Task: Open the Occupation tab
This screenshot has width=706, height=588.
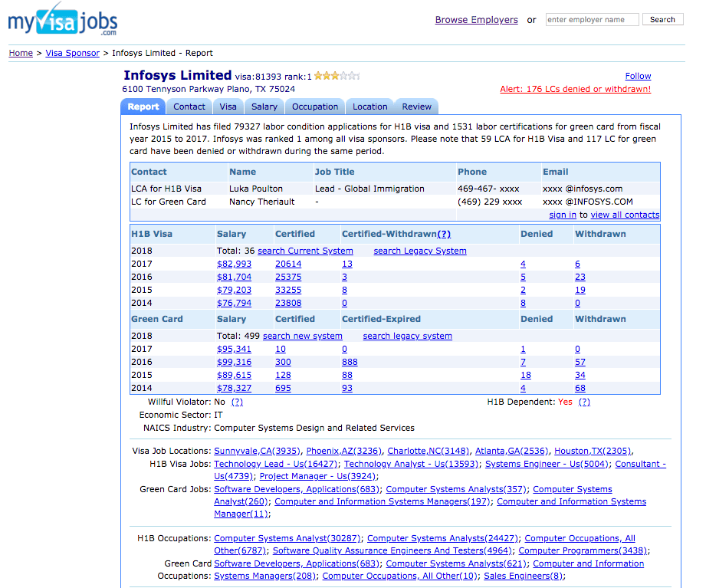Action: coord(315,107)
